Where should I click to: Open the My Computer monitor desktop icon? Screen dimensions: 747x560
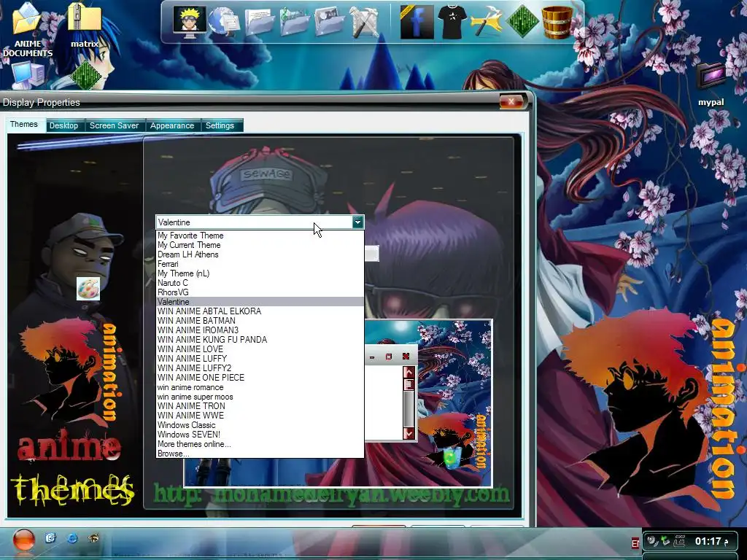(28, 75)
